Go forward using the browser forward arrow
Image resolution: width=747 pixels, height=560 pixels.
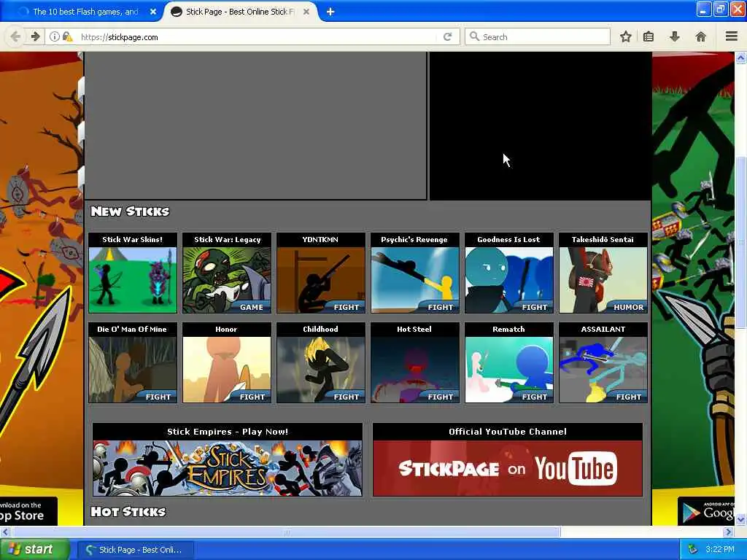pyautogui.click(x=35, y=36)
